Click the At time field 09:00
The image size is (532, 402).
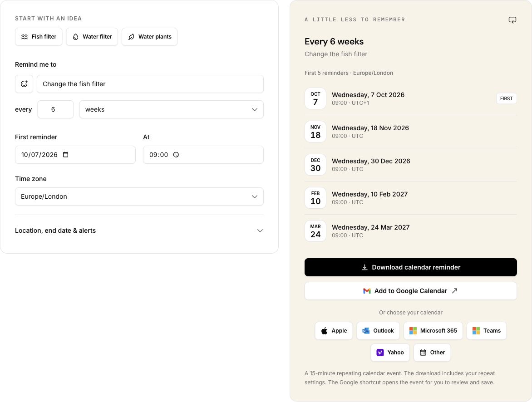tap(203, 155)
